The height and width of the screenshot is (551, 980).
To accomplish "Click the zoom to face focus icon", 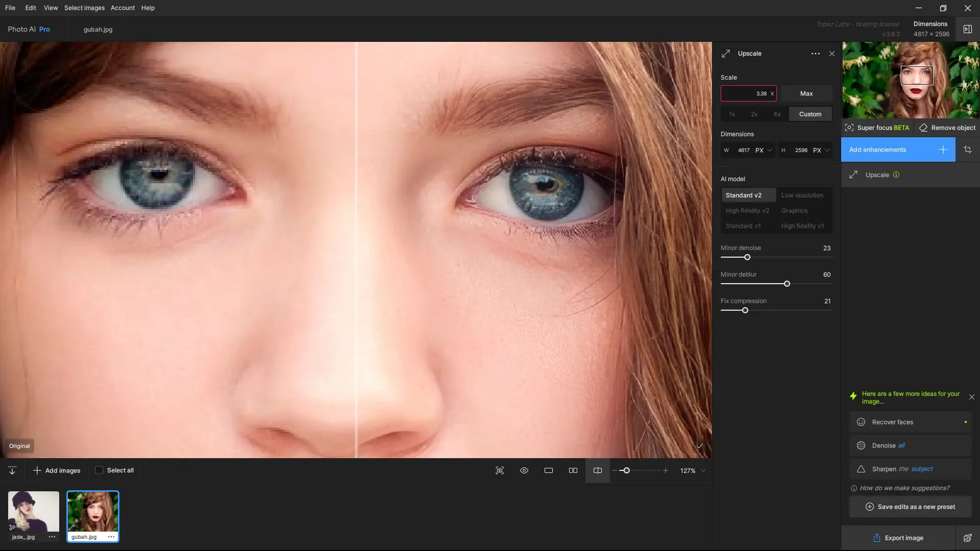I will 500,470.
